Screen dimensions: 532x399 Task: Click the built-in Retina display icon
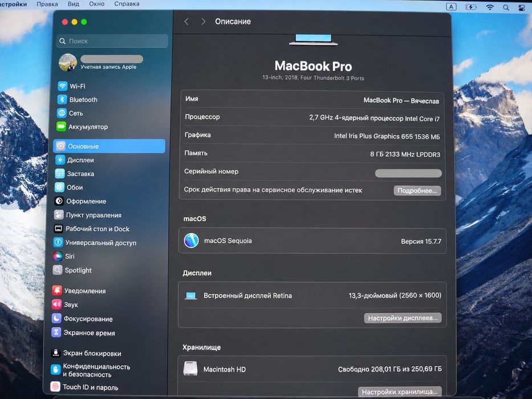click(x=190, y=295)
